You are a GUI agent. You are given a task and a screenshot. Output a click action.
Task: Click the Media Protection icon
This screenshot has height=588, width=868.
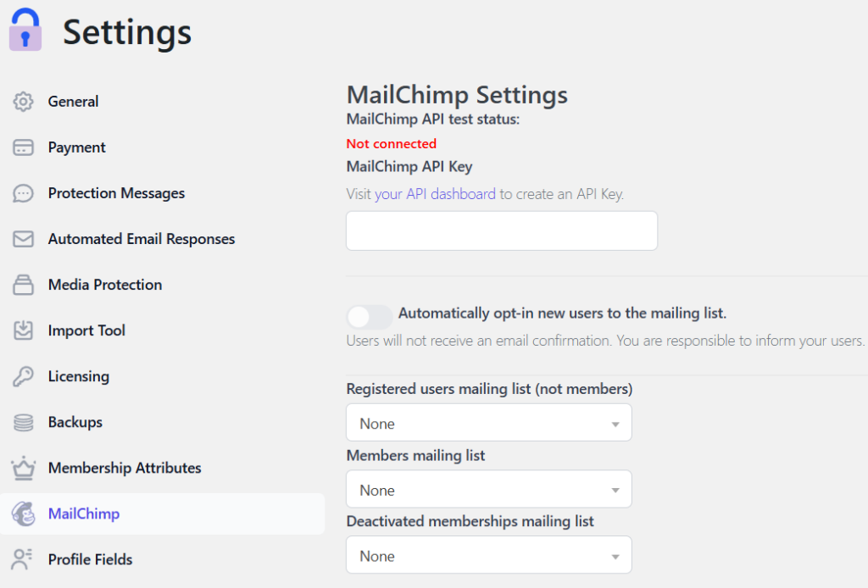23,285
